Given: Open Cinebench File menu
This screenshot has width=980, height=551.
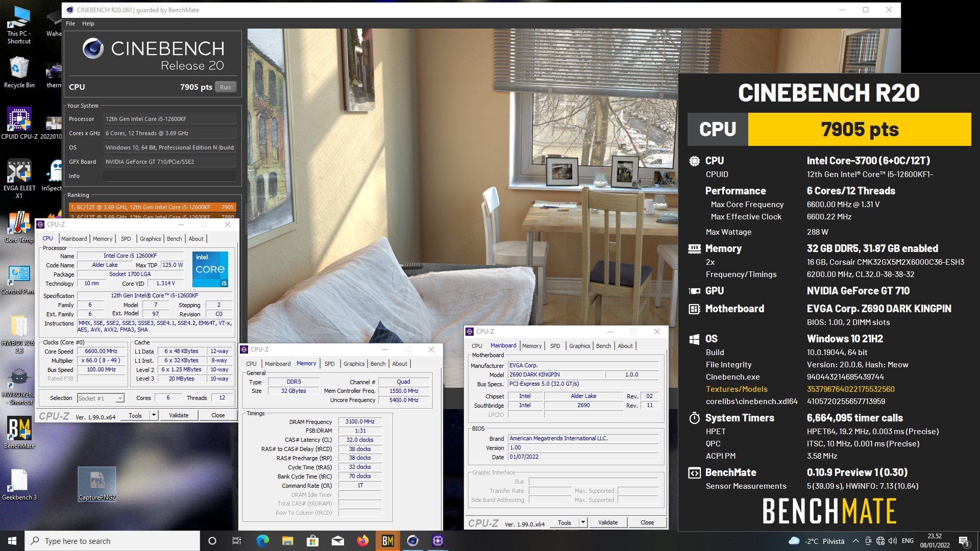Looking at the screenshot, I should point(70,23).
